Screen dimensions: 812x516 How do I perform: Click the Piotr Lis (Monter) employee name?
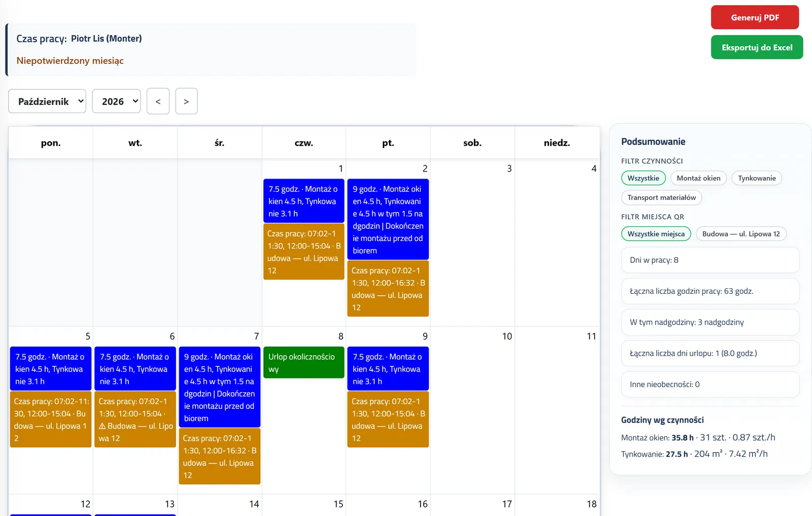106,39
